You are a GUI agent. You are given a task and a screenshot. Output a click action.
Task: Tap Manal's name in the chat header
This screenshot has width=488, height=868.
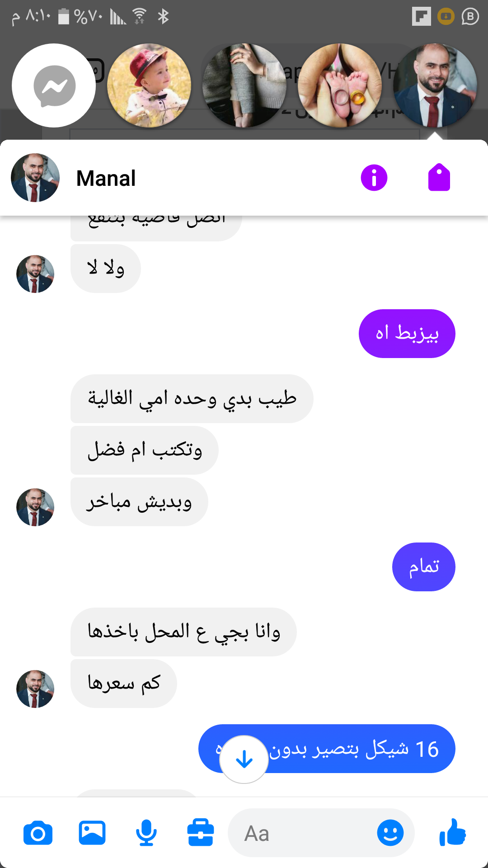tap(106, 178)
